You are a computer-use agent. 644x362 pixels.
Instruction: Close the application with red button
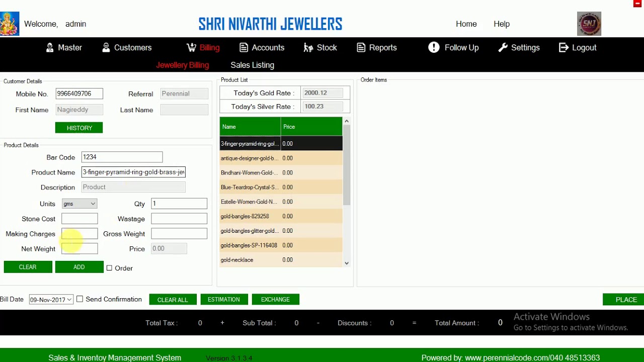(637, 4)
